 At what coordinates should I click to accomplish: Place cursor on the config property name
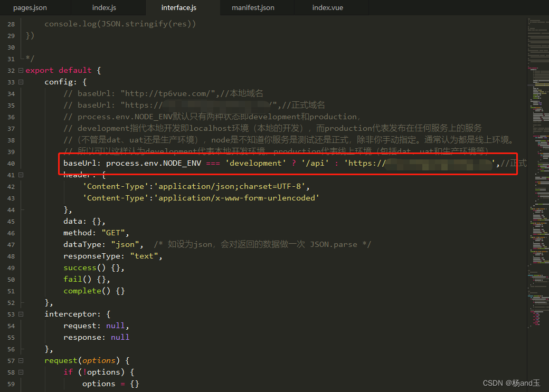[59, 82]
